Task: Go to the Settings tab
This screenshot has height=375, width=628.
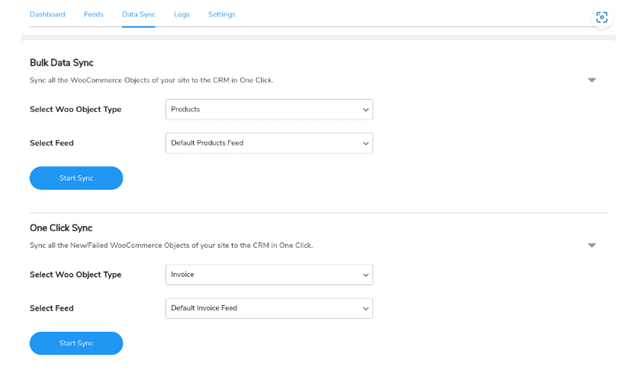Action: [x=221, y=14]
